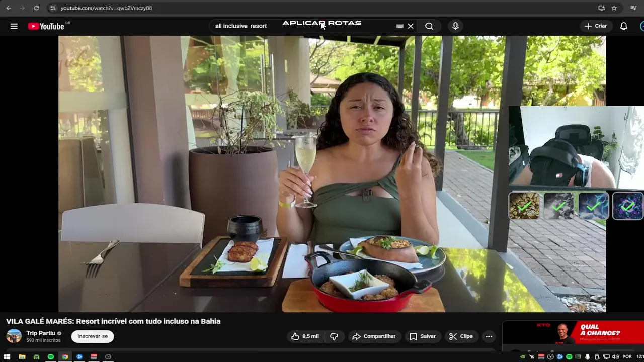Go to the YouTube home logo
Image resolution: width=644 pixels, height=362 pixels.
(x=46, y=26)
